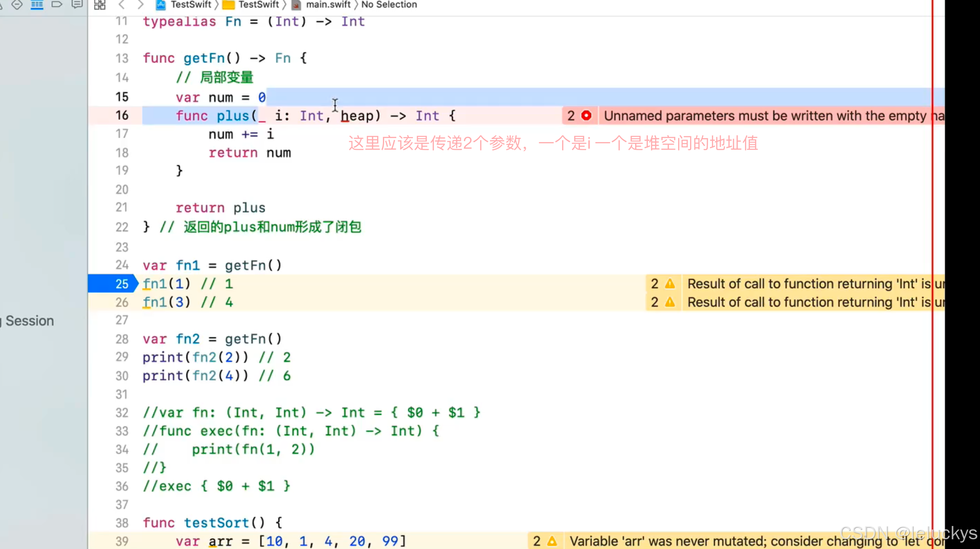Viewport: 980px width, 549px height.
Task: Click the warning icon on line 39
Action: [552, 541]
